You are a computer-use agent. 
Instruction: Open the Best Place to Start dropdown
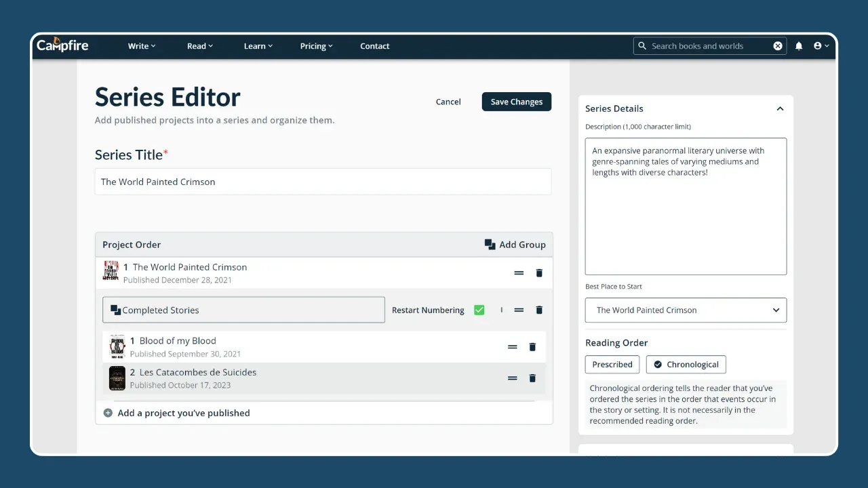pyautogui.click(x=685, y=310)
